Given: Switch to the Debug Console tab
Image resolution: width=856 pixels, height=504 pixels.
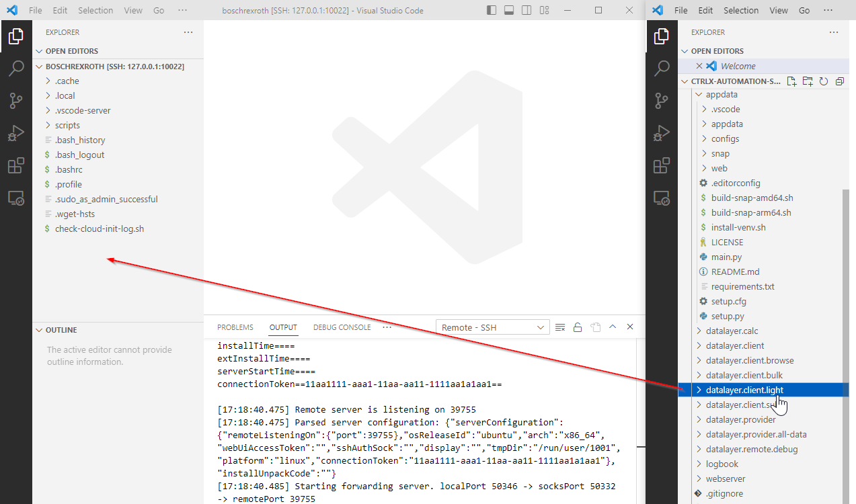Looking at the screenshot, I should (342, 327).
